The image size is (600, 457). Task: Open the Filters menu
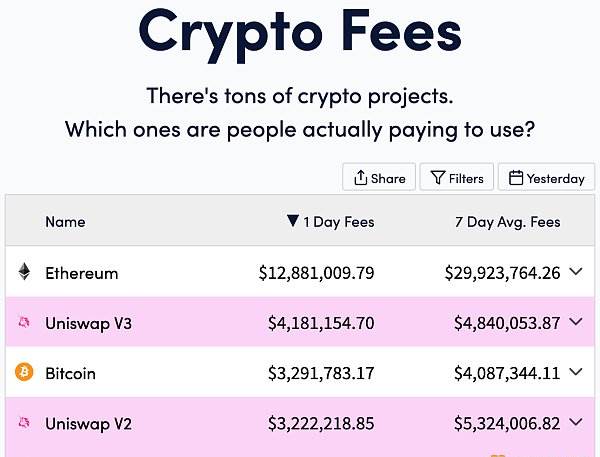tap(457, 177)
